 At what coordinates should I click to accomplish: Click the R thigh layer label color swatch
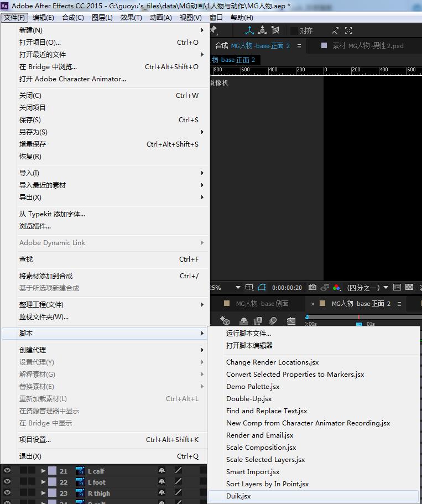click(53, 493)
